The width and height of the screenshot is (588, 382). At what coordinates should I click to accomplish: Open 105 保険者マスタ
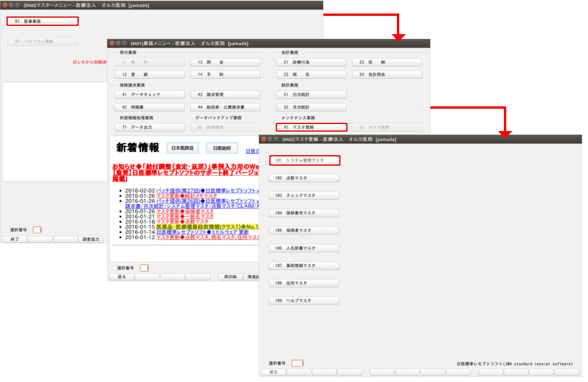pyautogui.click(x=304, y=230)
